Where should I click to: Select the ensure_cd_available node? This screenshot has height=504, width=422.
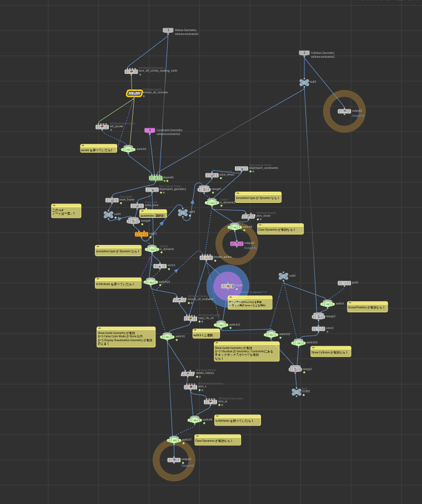coord(179,300)
